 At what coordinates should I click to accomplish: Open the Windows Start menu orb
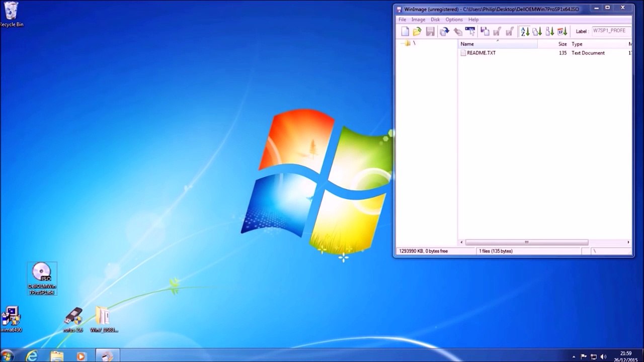click(7, 356)
